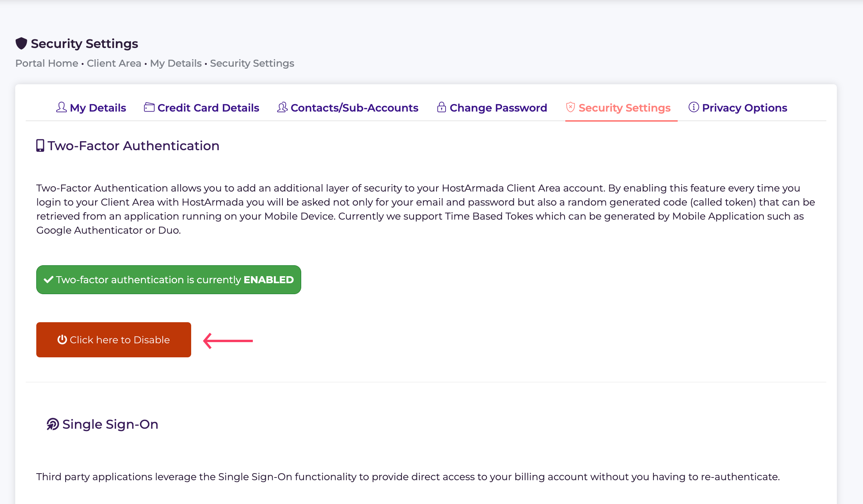Click the shield icon on the Security Settings tab

pos(570,107)
